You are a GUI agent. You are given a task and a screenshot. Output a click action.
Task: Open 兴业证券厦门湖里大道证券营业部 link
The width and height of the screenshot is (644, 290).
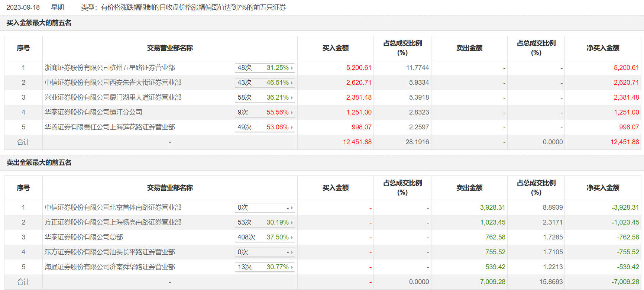coord(113,97)
